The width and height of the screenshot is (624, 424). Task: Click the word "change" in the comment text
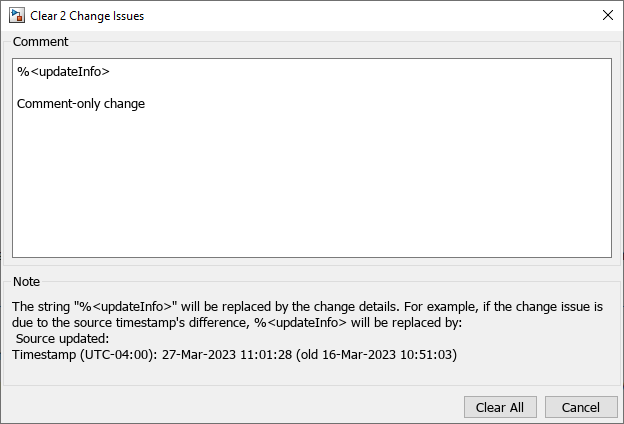tap(123, 103)
